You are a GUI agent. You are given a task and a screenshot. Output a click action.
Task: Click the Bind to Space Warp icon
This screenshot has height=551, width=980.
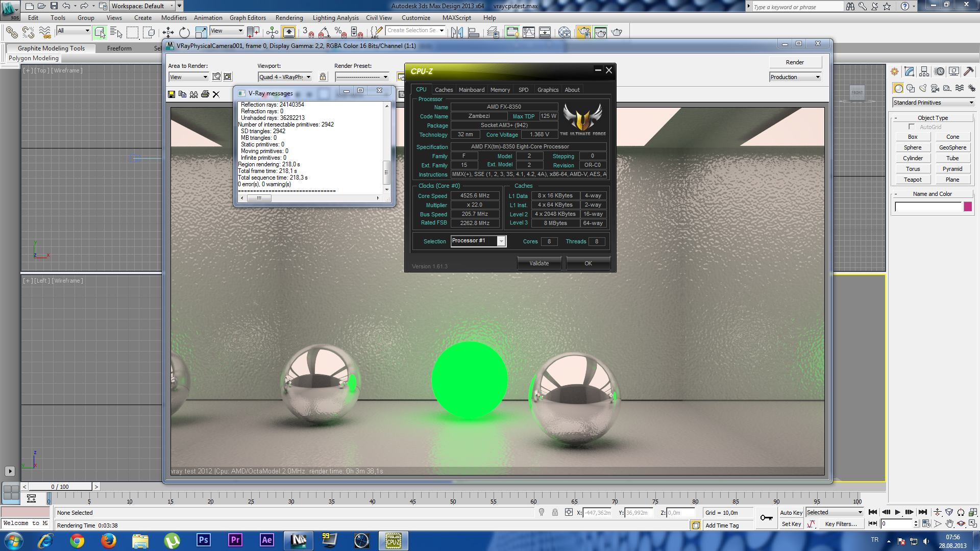(45, 33)
